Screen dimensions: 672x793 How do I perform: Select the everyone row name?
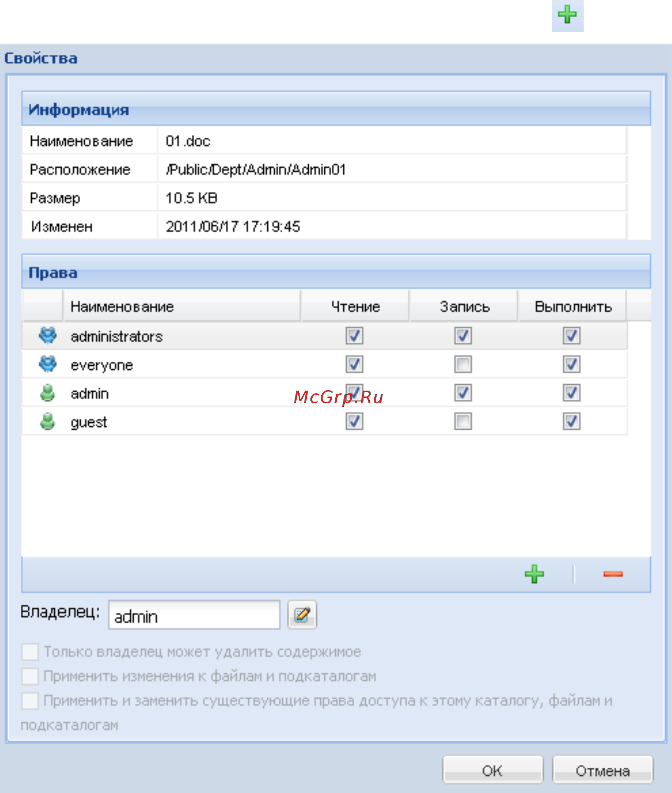click(102, 366)
